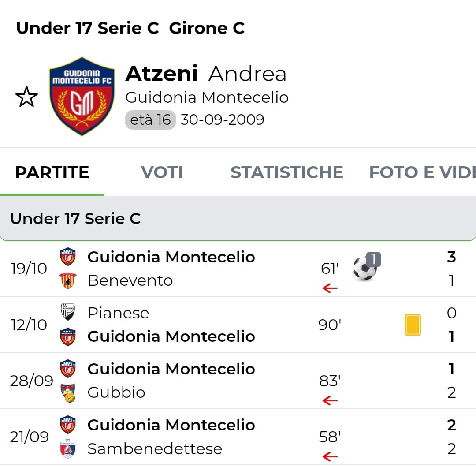476x467 pixels.
Task: Click the Pianese team crest
Action: coord(68,313)
